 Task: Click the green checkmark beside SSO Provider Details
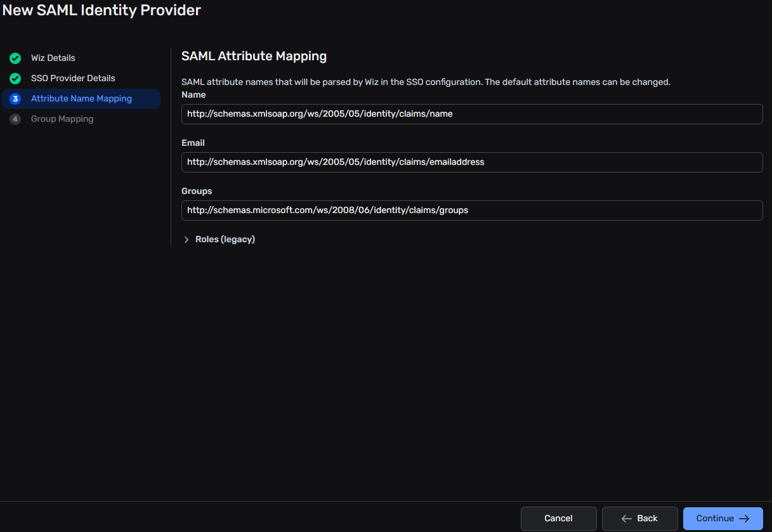(15, 79)
